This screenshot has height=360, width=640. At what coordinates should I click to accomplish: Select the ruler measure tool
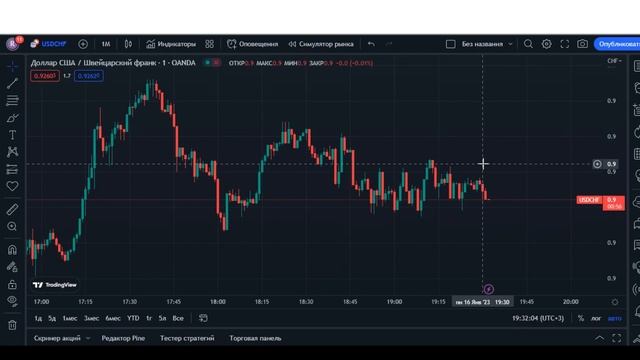(x=12, y=209)
